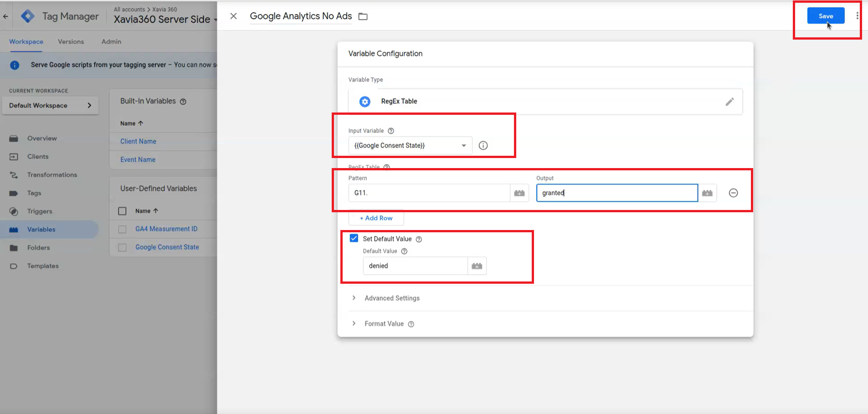This screenshot has width=868, height=414.
Task: Click the info icon in the notification banner
Action: [15, 65]
